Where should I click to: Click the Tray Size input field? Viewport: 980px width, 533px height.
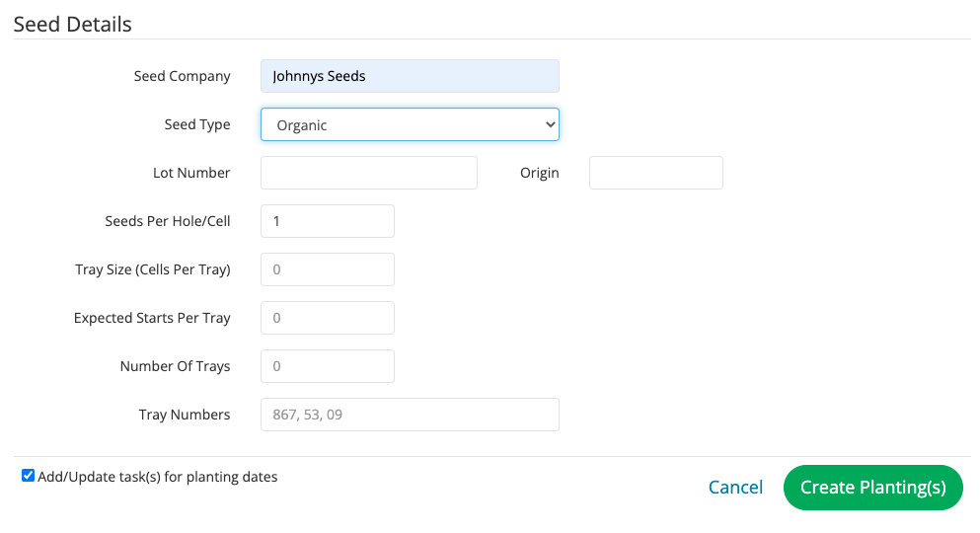coord(327,269)
